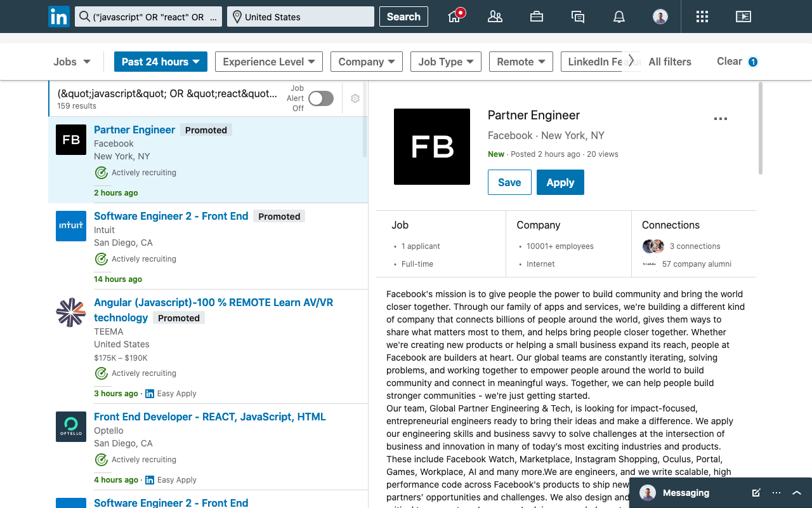The image size is (812, 508).
Task: Open the profile avatar menu
Action: click(660, 17)
